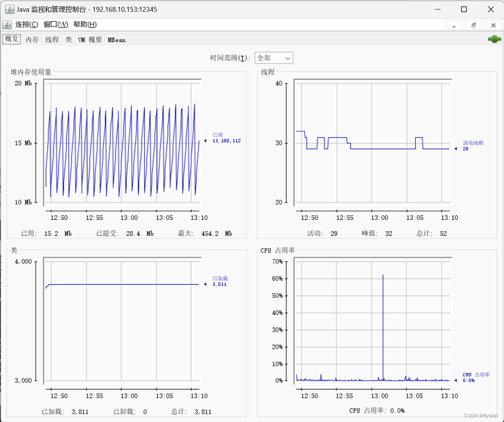The image size is (504, 422).
Task: Minimize the inner connection window
Action: coord(454,25)
